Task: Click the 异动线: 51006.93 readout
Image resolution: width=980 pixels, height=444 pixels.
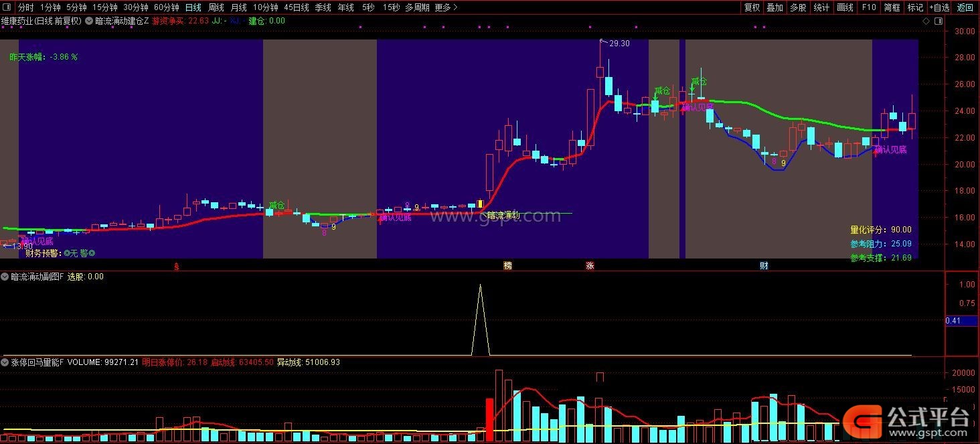Action: tap(309, 362)
